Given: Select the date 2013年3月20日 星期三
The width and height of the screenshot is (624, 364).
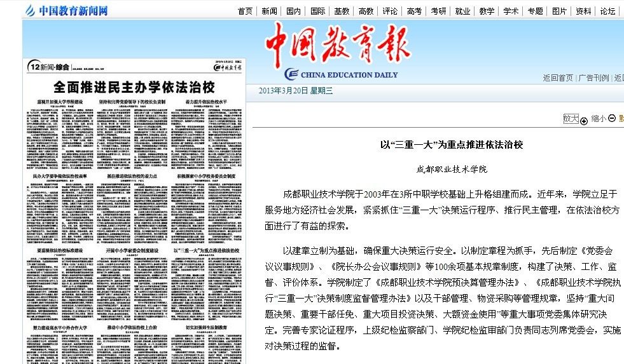Looking at the screenshot, I should [296, 91].
